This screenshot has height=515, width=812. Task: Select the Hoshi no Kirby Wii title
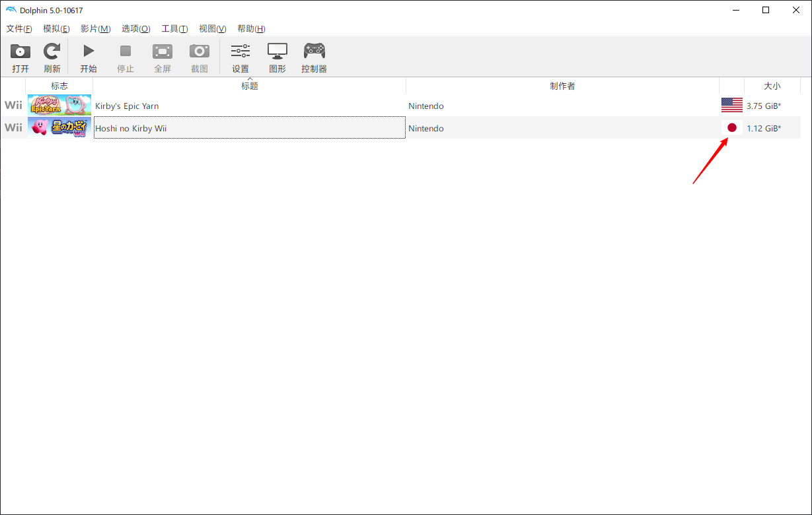(131, 128)
